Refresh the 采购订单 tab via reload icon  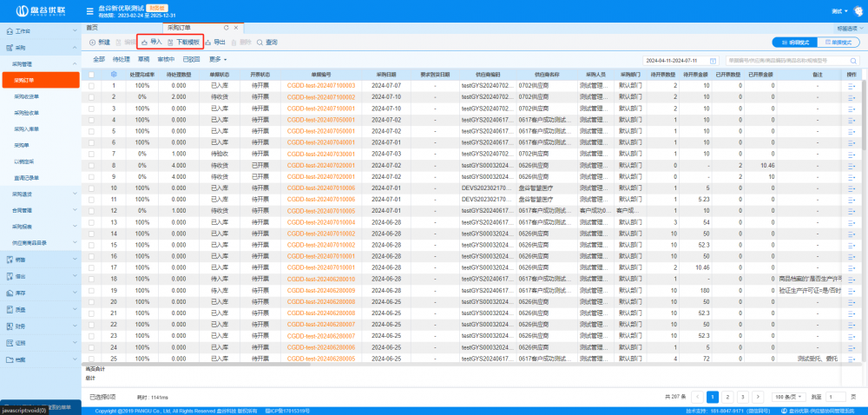[226, 27]
